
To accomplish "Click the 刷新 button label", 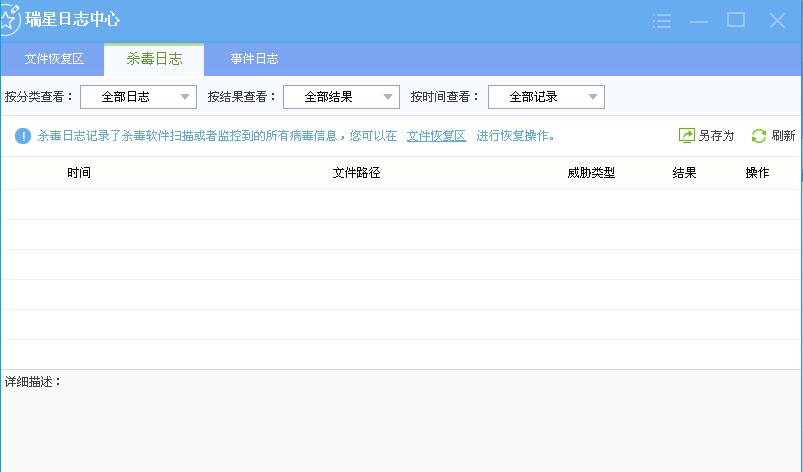I will click(783, 136).
